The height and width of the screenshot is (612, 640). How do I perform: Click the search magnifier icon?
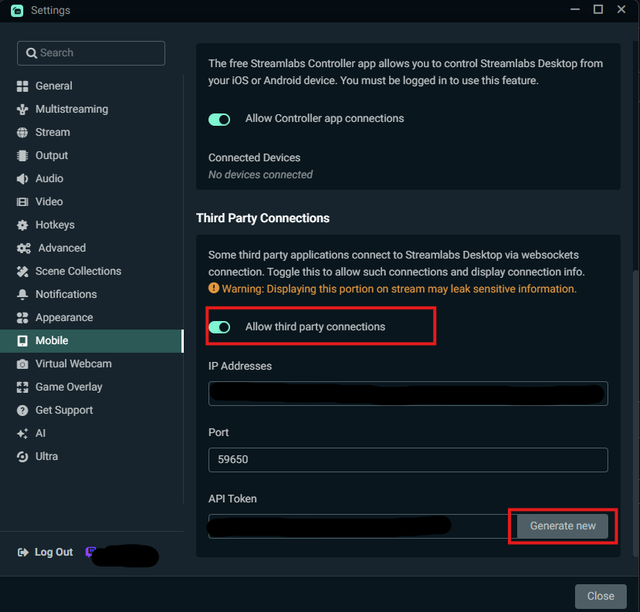coord(31,53)
